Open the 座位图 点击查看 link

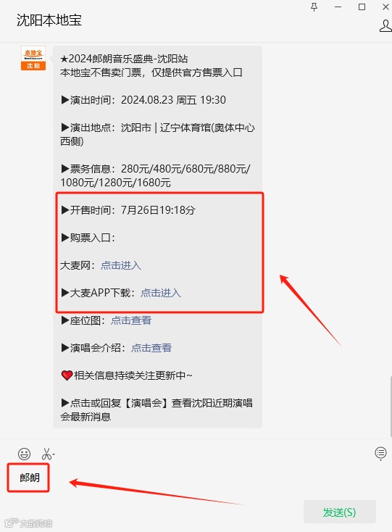click(x=131, y=320)
